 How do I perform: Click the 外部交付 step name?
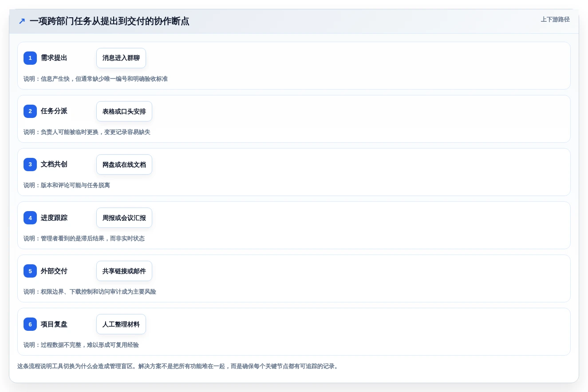click(54, 271)
